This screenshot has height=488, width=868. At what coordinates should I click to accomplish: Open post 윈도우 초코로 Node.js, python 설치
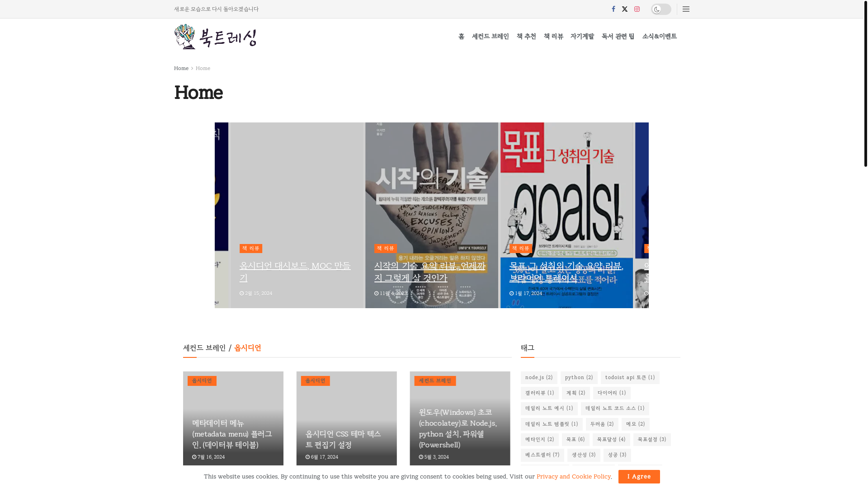tap(458, 429)
